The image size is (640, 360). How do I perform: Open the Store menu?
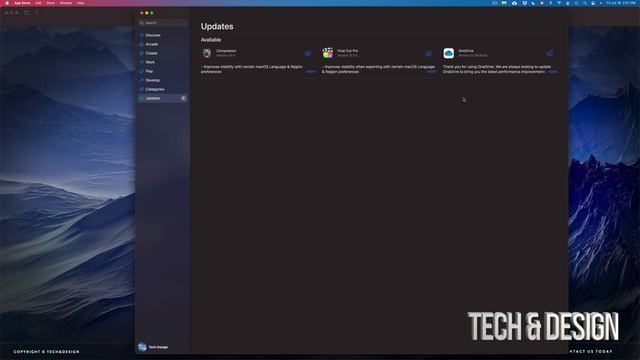click(51, 3)
